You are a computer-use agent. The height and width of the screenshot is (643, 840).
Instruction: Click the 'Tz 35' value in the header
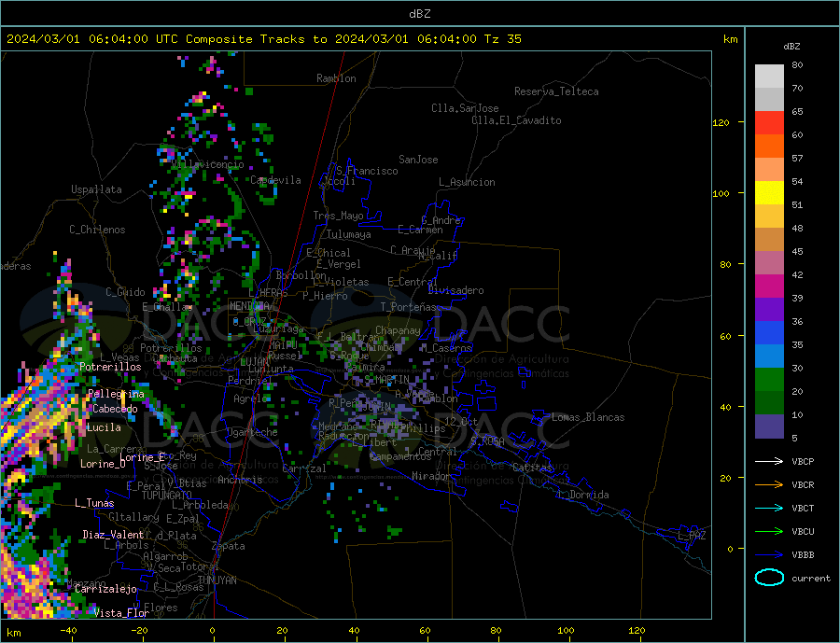[502, 39]
